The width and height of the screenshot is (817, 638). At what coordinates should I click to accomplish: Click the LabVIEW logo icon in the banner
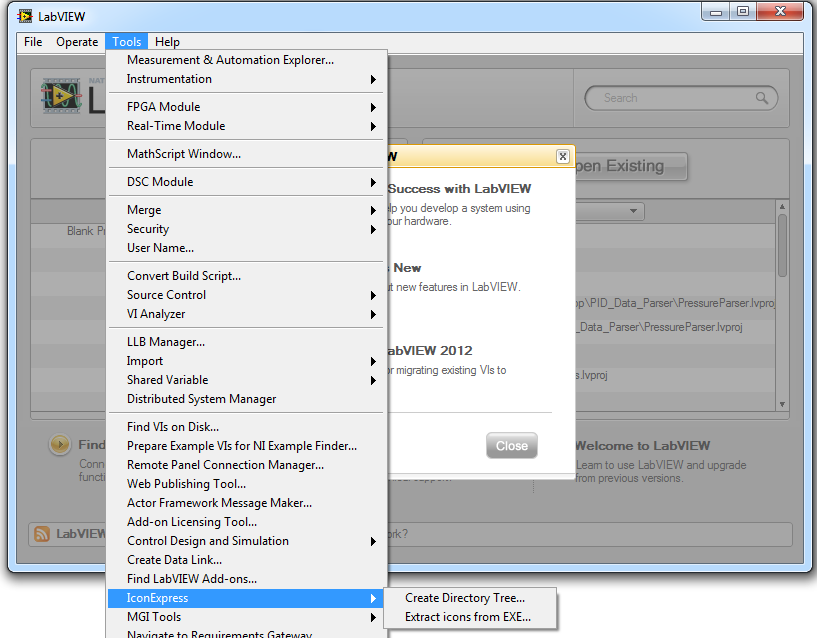pos(61,95)
